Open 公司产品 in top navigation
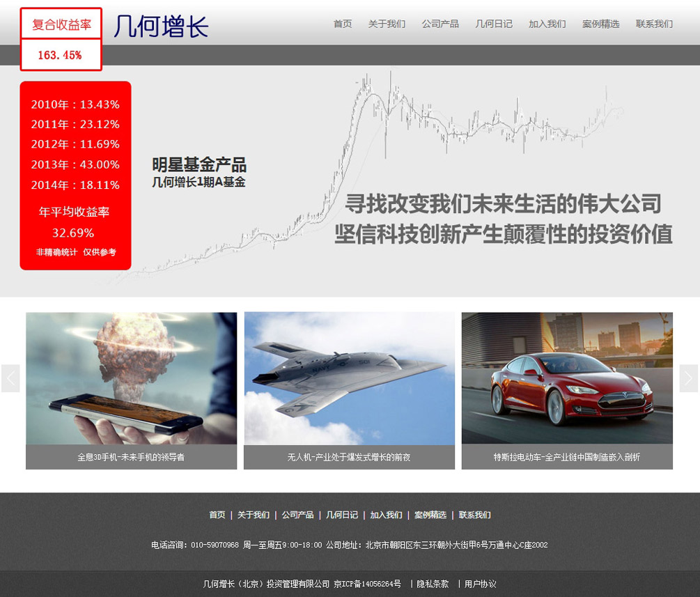Screen dimensions: 700x597 coord(440,24)
